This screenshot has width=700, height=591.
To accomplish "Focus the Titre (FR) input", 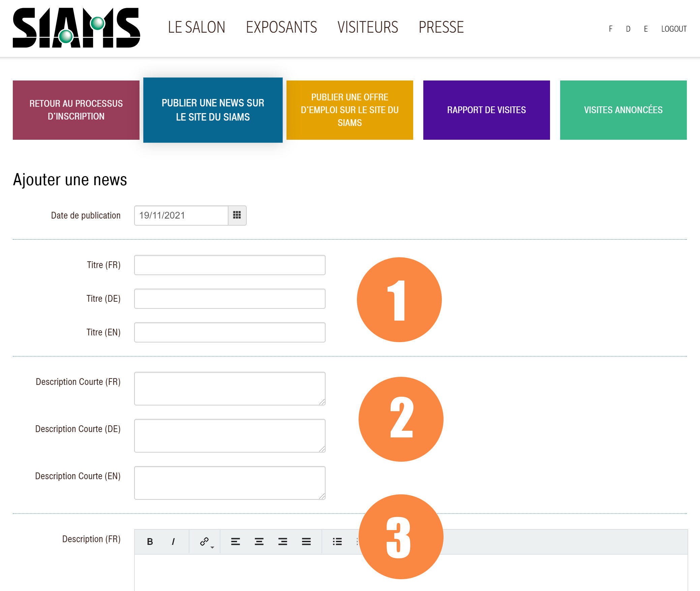I will coord(230,265).
